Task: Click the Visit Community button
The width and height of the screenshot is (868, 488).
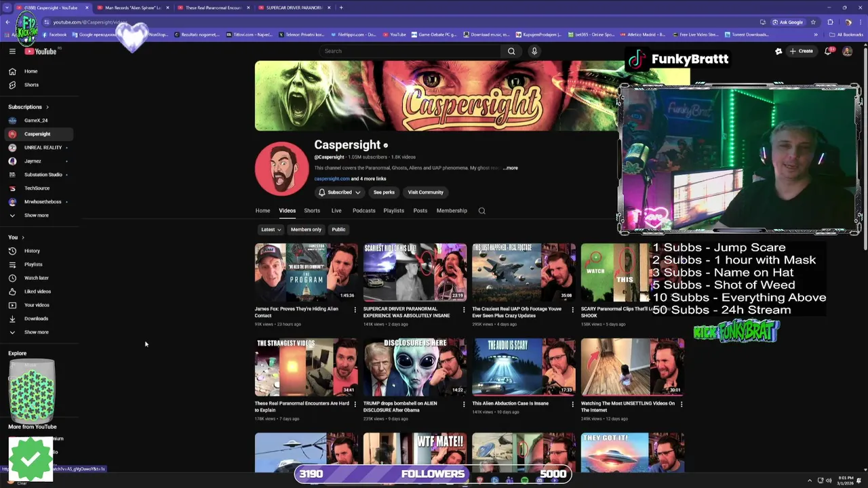Action: coord(425,192)
